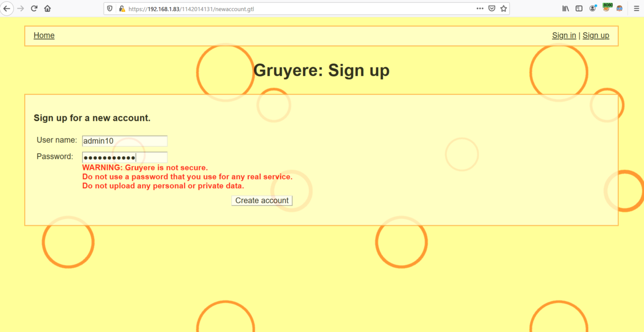Open the browser home page
Image resolution: width=644 pixels, height=332 pixels.
pyautogui.click(x=48, y=9)
